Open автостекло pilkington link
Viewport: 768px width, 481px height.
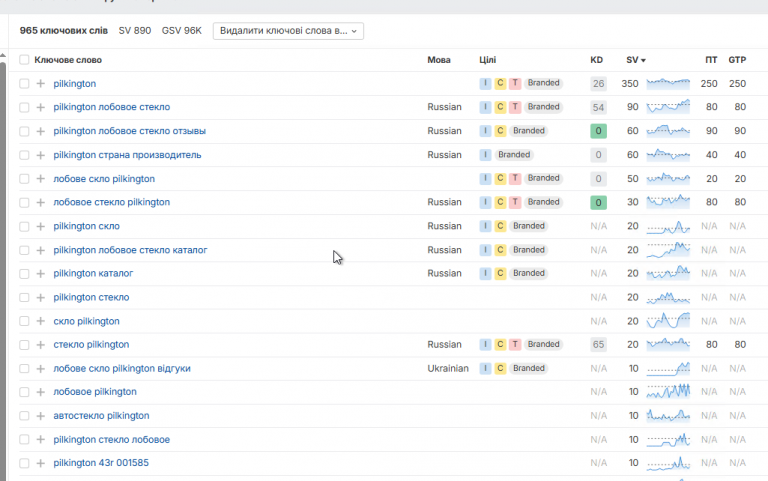[101, 415]
